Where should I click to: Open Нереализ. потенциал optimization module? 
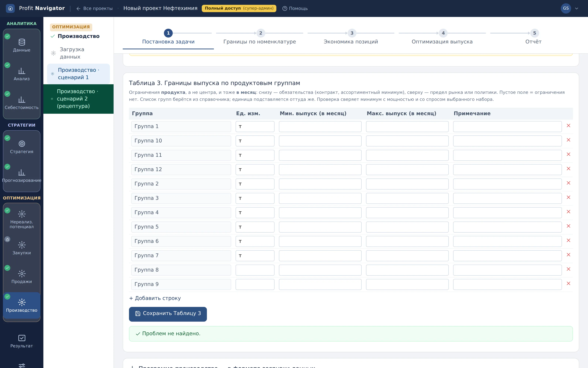point(22,219)
